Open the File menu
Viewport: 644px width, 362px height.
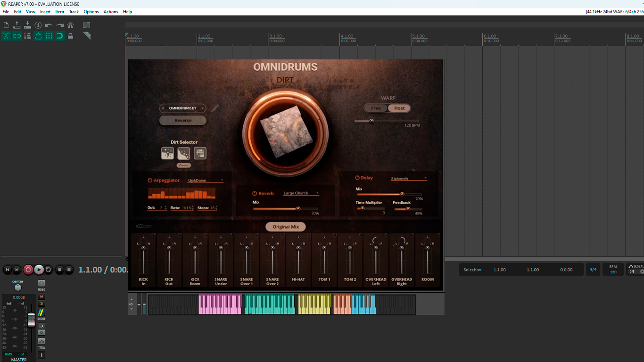coord(6,12)
